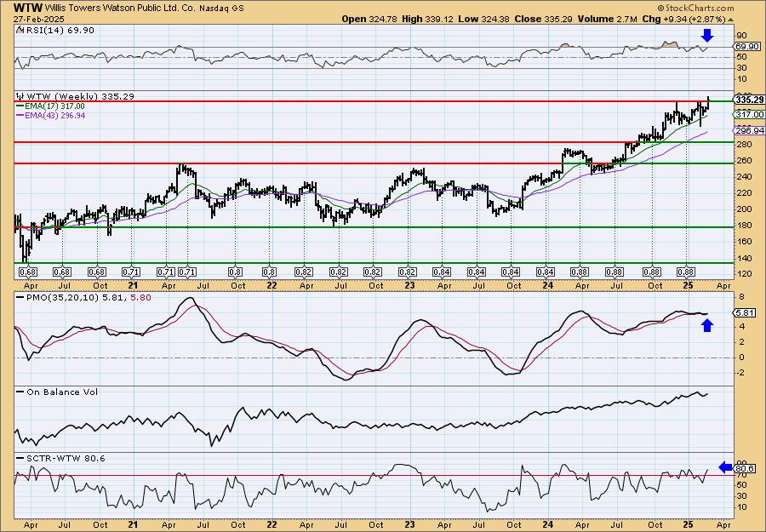This screenshot has width=766, height=532.
Task: Click the 335.29 price tag on right axis
Action: 748,100
